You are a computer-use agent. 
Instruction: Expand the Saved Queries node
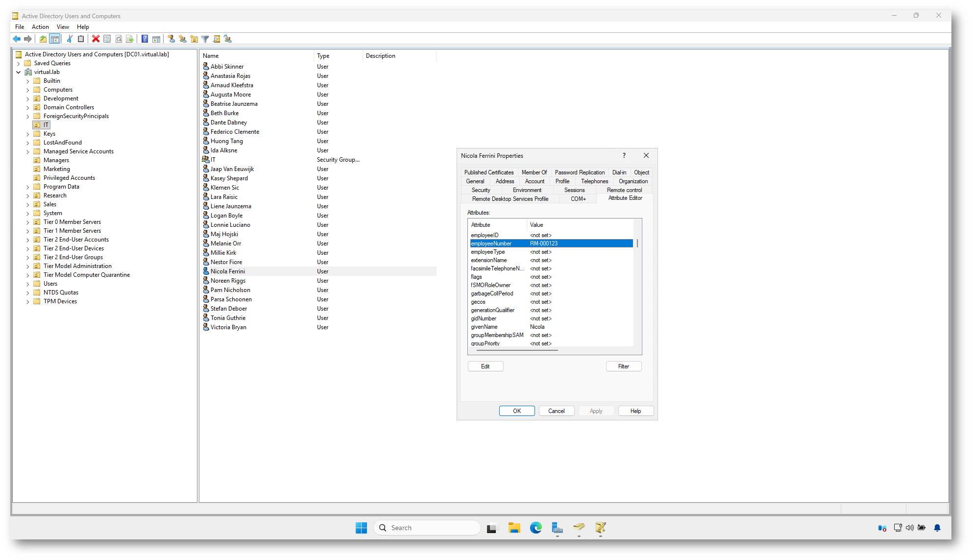pyautogui.click(x=19, y=64)
